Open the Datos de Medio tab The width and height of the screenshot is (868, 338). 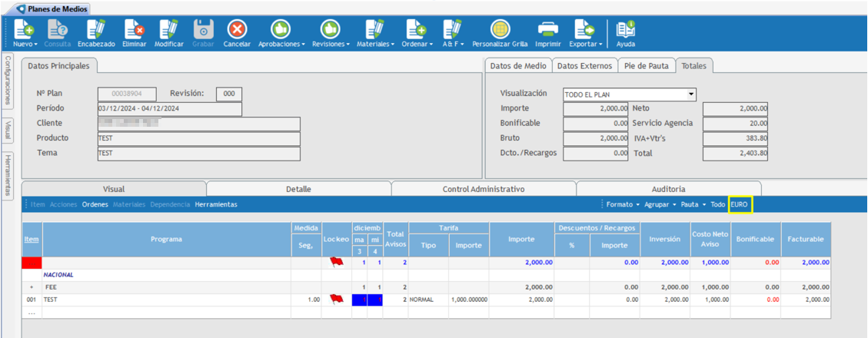click(517, 66)
